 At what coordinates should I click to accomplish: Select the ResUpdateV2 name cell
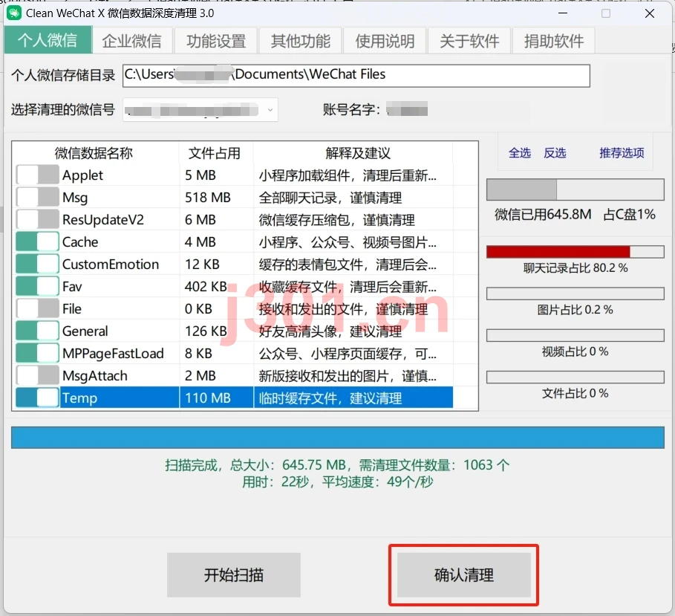coord(103,220)
